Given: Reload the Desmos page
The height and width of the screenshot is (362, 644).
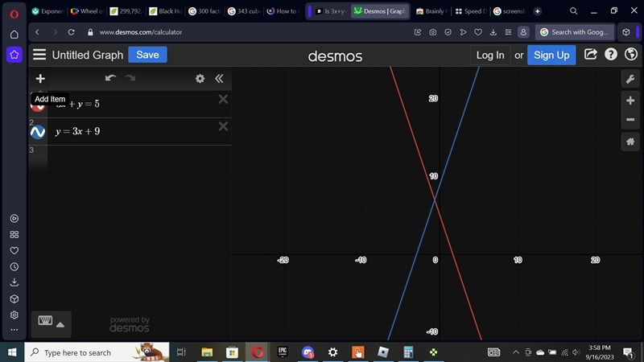Looking at the screenshot, I should 71,32.
